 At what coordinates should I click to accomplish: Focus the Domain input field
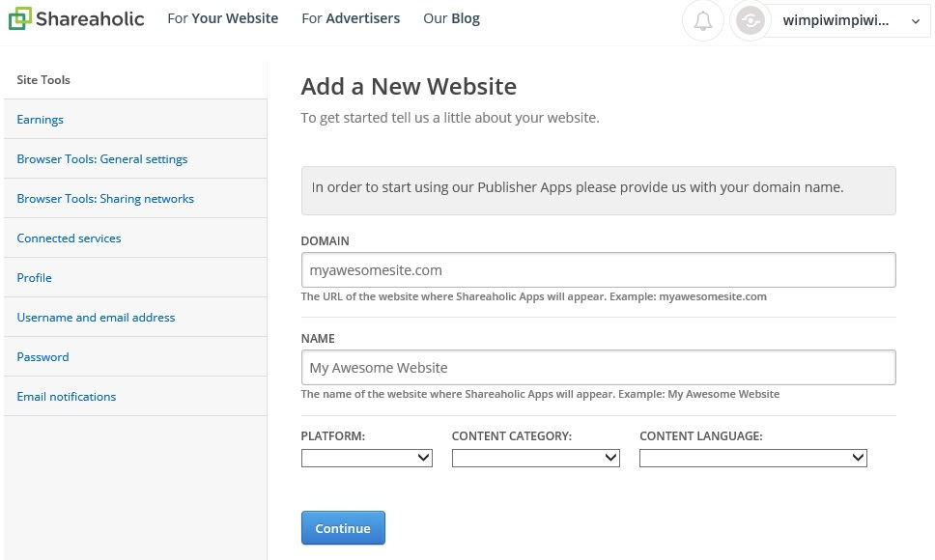pos(598,270)
